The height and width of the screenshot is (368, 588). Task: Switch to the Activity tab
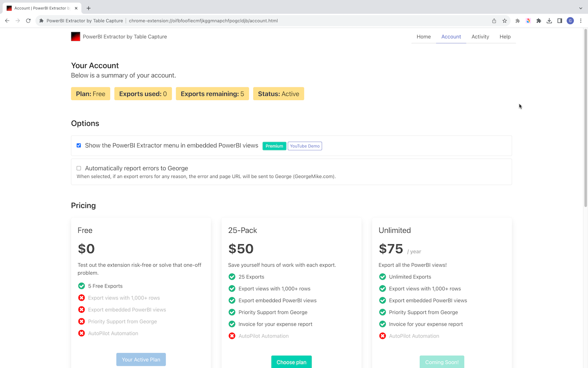tap(480, 37)
